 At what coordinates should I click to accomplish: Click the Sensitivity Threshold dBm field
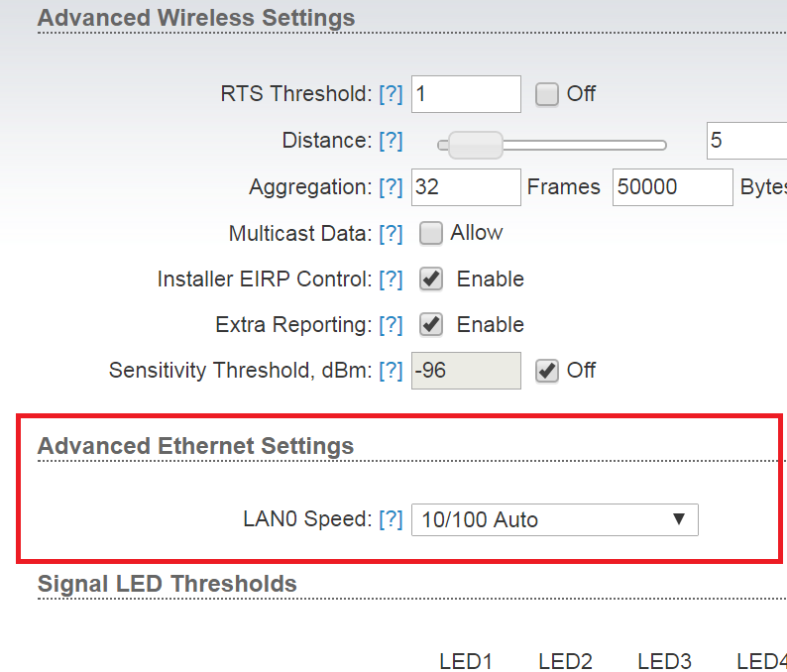point(466,371)
